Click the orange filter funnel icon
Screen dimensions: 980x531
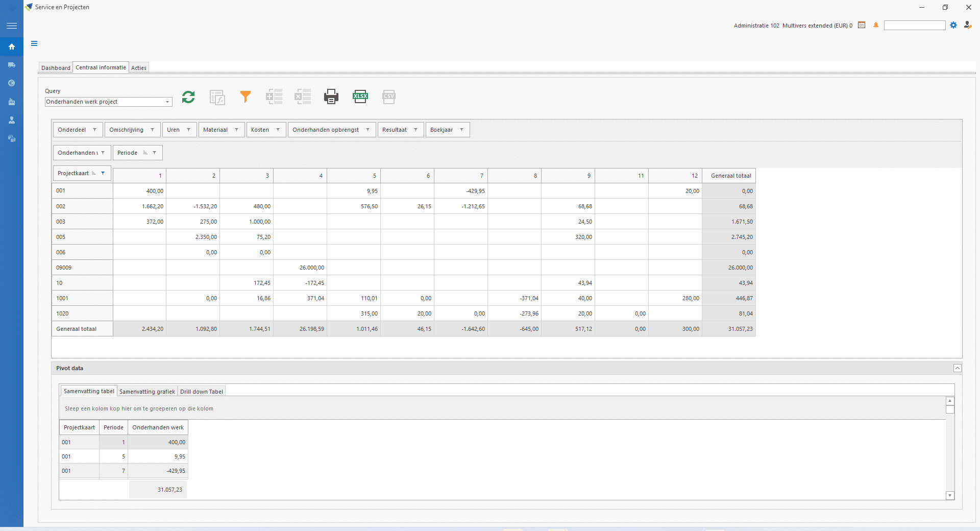point(246,96)
